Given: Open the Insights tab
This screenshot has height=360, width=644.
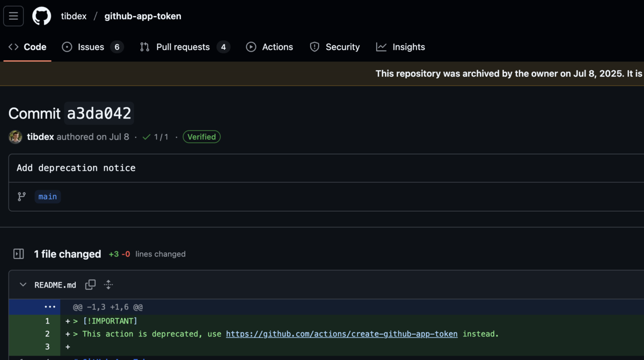Looking at the screenshot, I should coord(400,47).
